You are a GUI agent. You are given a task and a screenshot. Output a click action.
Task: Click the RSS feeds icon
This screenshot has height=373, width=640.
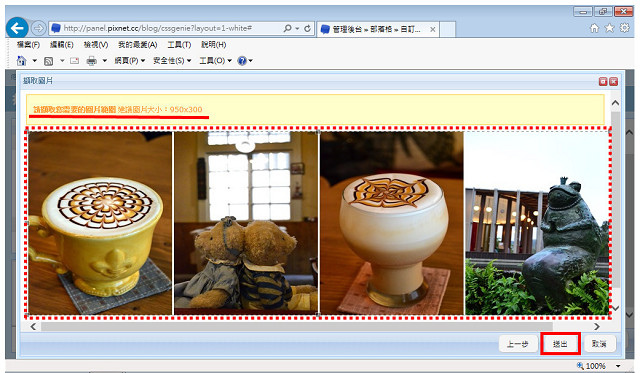49,61
